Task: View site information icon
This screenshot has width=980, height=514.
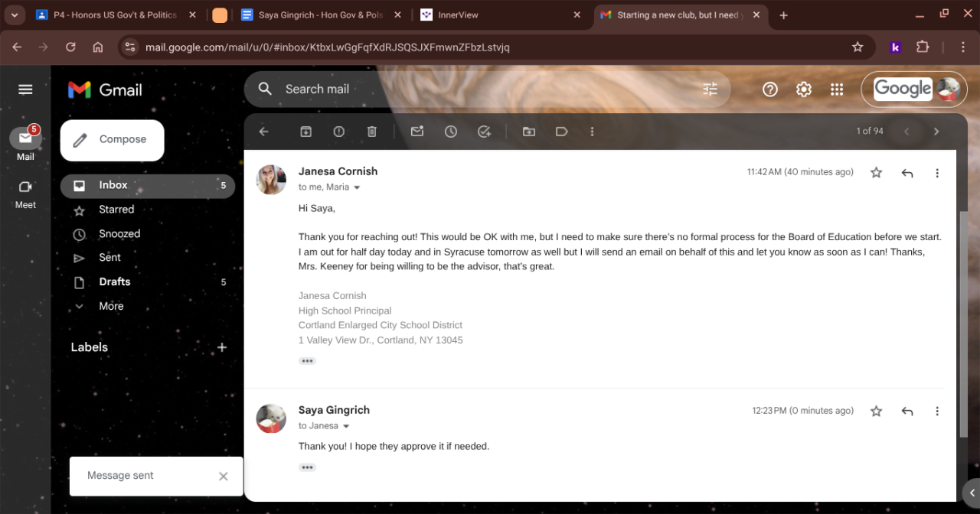Action: click(x=130, y=47)
